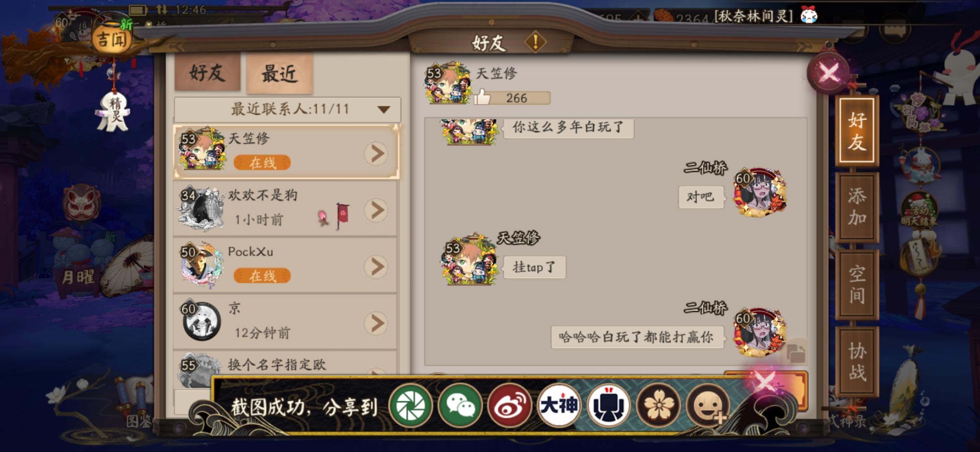Open the 添加 side tab

point(857,207)
